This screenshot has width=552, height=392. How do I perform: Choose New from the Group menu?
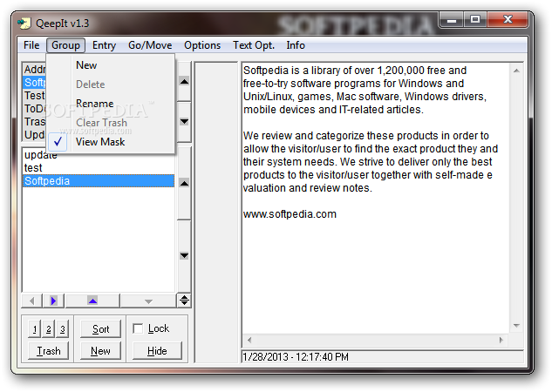(x=111, y=65)
